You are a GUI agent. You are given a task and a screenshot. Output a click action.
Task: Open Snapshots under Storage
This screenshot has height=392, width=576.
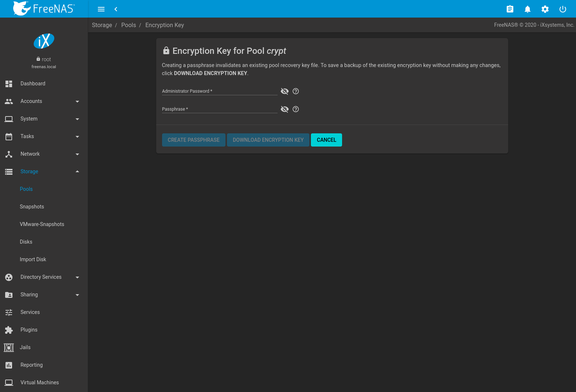[32, 207]
